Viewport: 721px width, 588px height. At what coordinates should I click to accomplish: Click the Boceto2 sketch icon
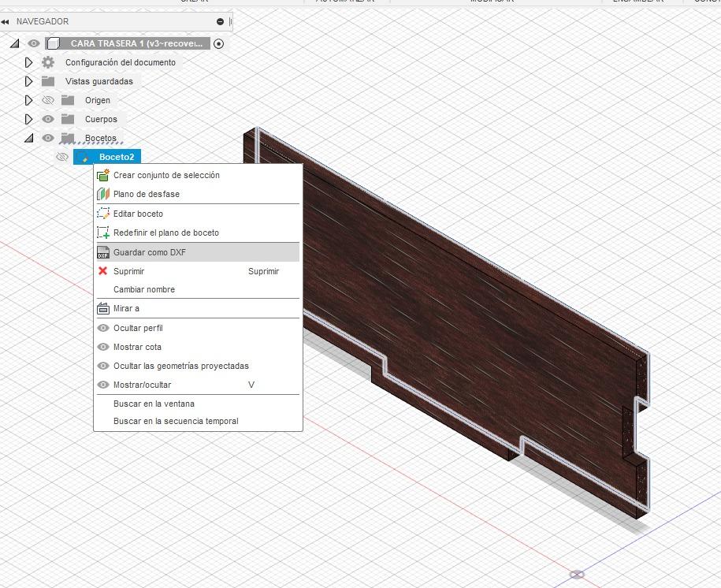(83, 157)
